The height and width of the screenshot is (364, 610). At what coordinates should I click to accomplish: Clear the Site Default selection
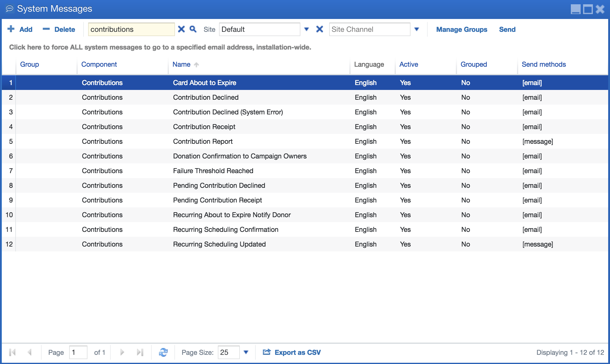(320, 29)
